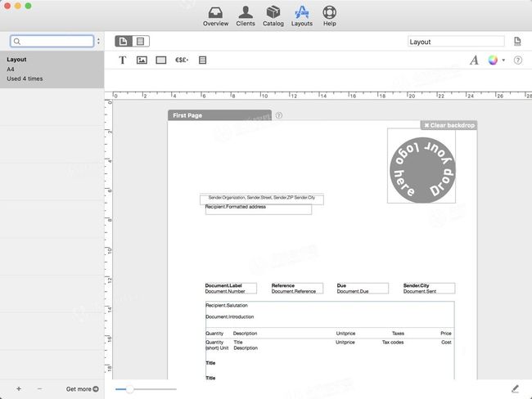Open the search options stepper
This screenshot has width=532, height=399.
(x=98, y=42)
